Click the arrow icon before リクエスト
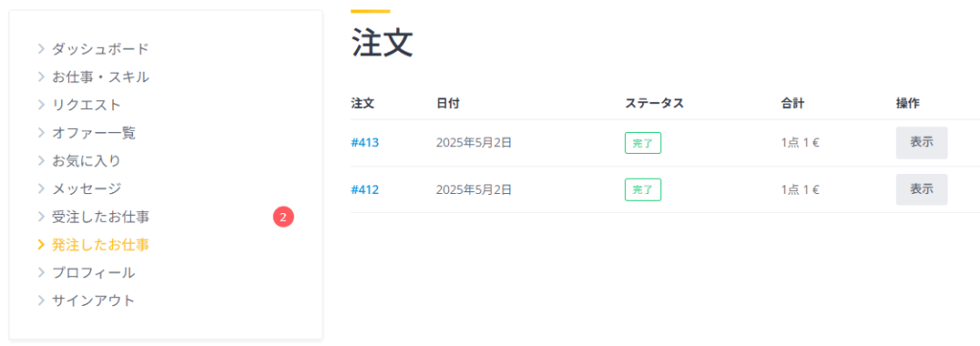This screenshot has height=346, width=980. pos(41,104)
